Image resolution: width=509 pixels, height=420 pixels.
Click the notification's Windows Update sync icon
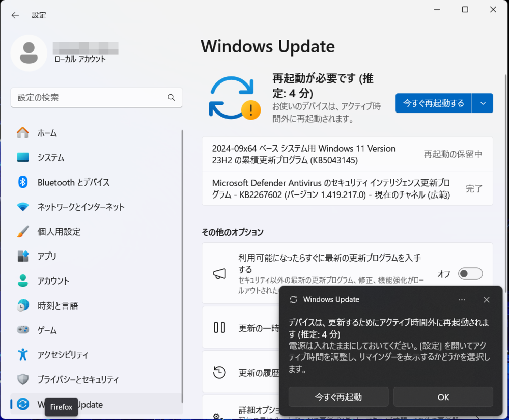click(x=294, y=299)
